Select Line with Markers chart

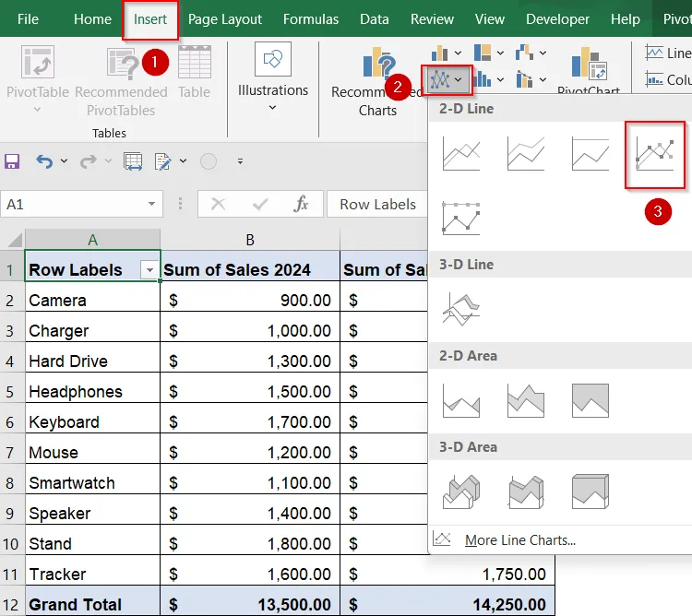point(655,155)
